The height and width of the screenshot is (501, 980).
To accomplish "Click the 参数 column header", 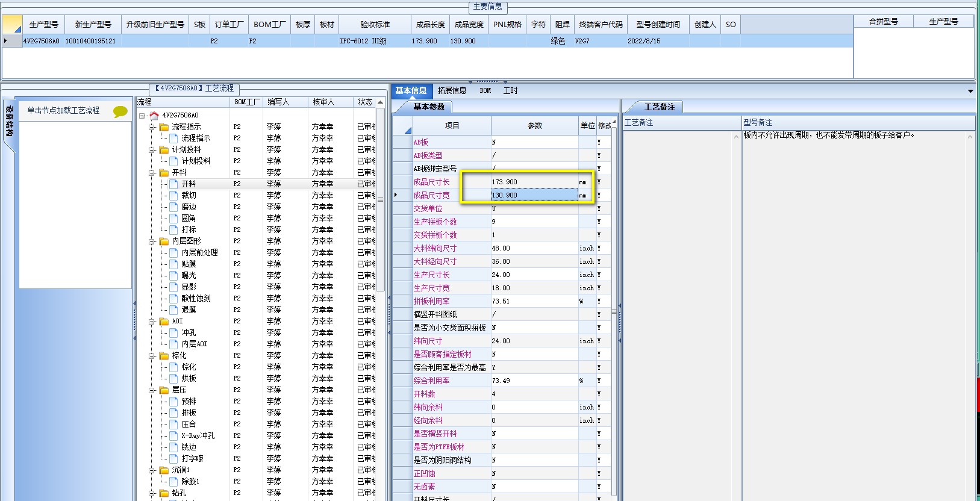I will pyautogui.click(x=535, y=125).
